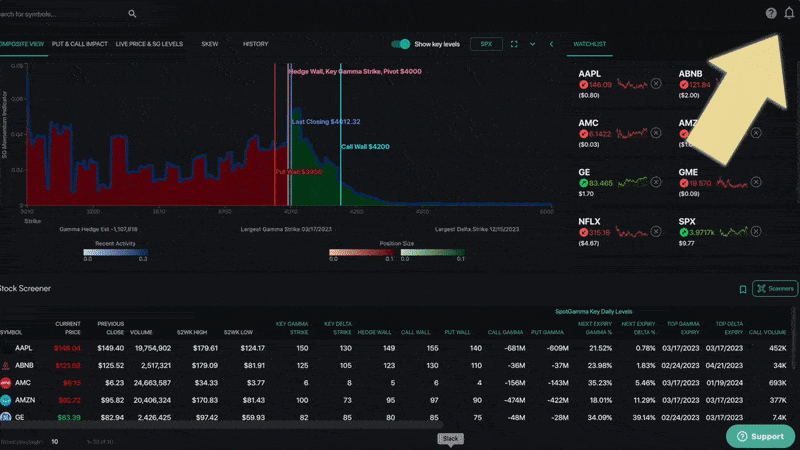Click ABNB ticker in watchlist
The height and width of the screenshot is (450, 800).
690,74
